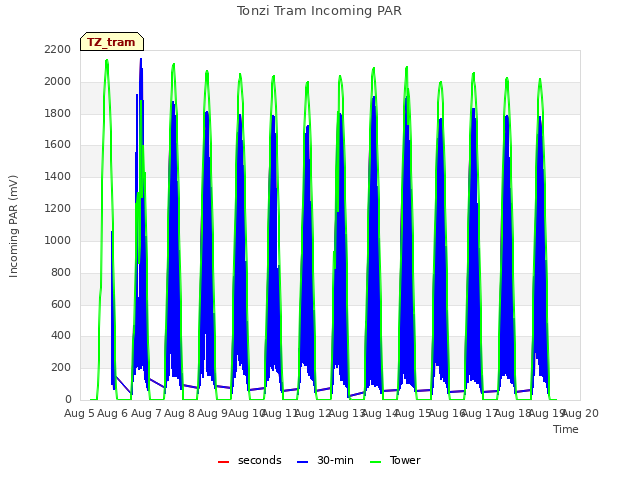Toggle the seconds legend entry
The image size is (640, 480).
(x=249, y=460)
